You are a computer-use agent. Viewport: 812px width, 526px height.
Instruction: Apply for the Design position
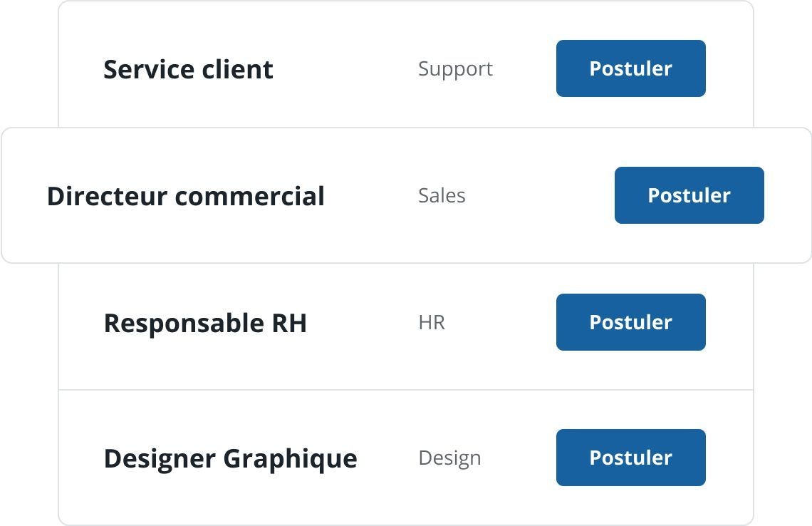click(x=630, y=458)
